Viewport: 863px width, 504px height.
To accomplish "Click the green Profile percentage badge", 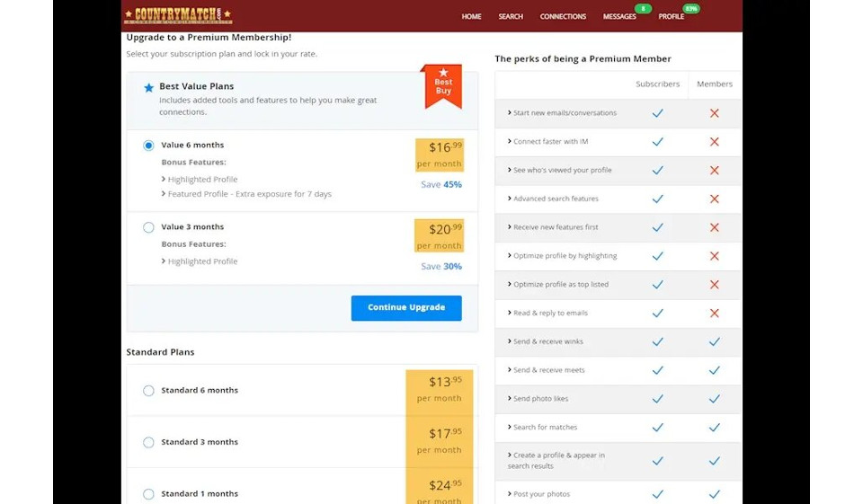I will point(690,9).
